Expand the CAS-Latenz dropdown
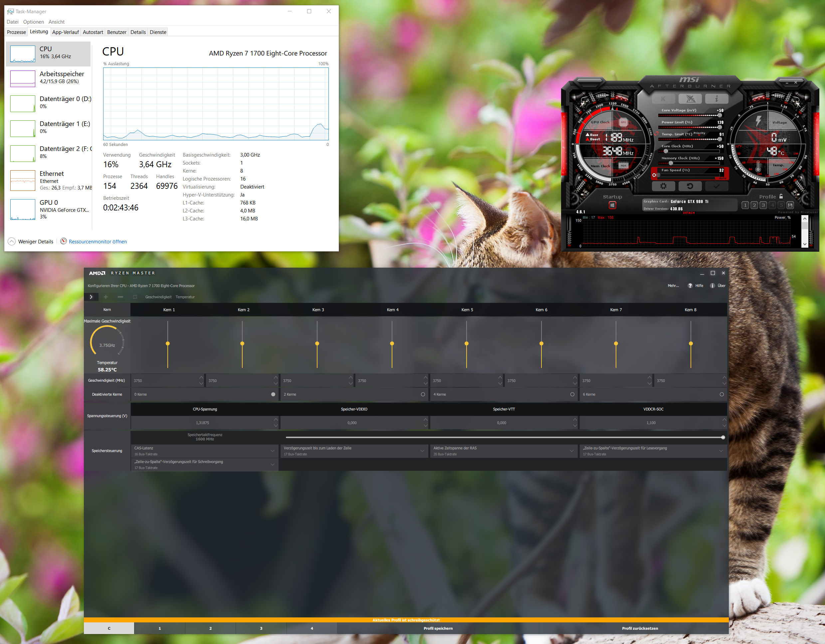This screenshot has height=644, width=825. 272,451
